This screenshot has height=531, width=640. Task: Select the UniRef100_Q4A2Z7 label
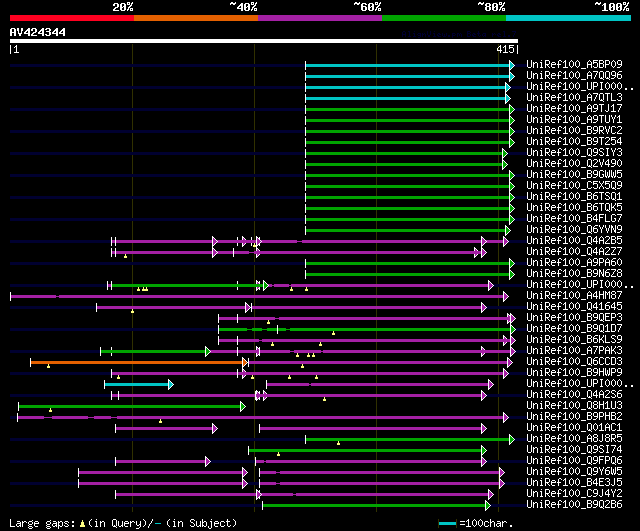point(574,252)
